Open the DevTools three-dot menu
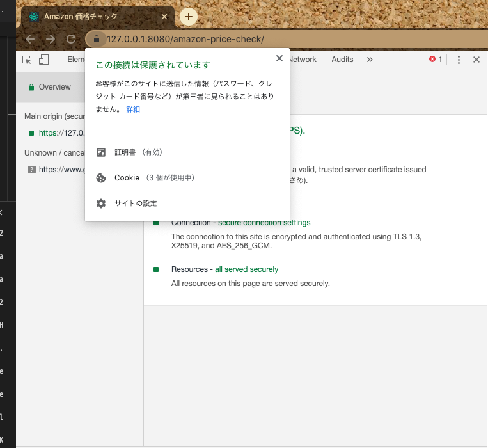This screenshot has height=448, width=488. click(459, 60)
